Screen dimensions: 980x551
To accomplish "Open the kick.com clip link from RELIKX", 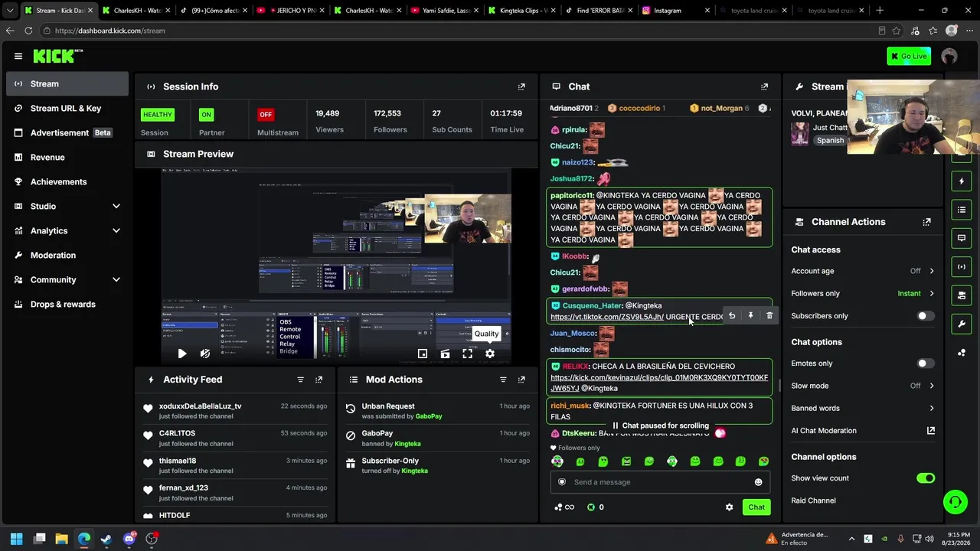I will point(659,383).
